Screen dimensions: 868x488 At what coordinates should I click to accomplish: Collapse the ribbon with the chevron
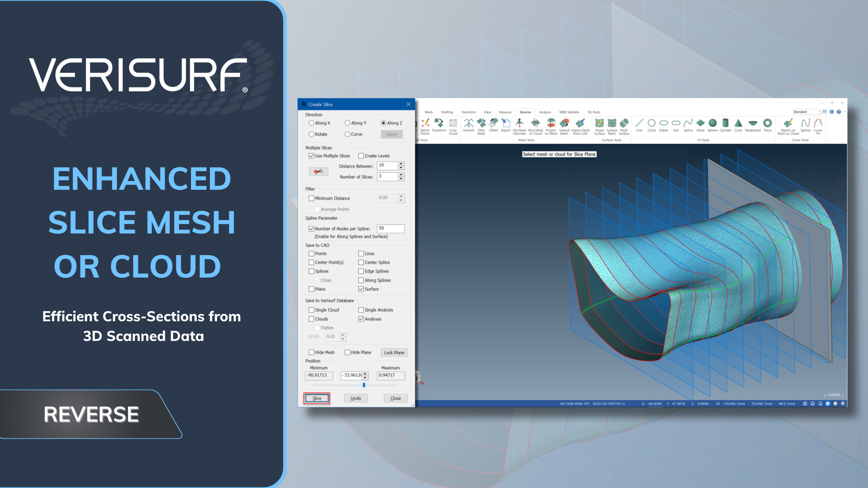click(845, 112)
